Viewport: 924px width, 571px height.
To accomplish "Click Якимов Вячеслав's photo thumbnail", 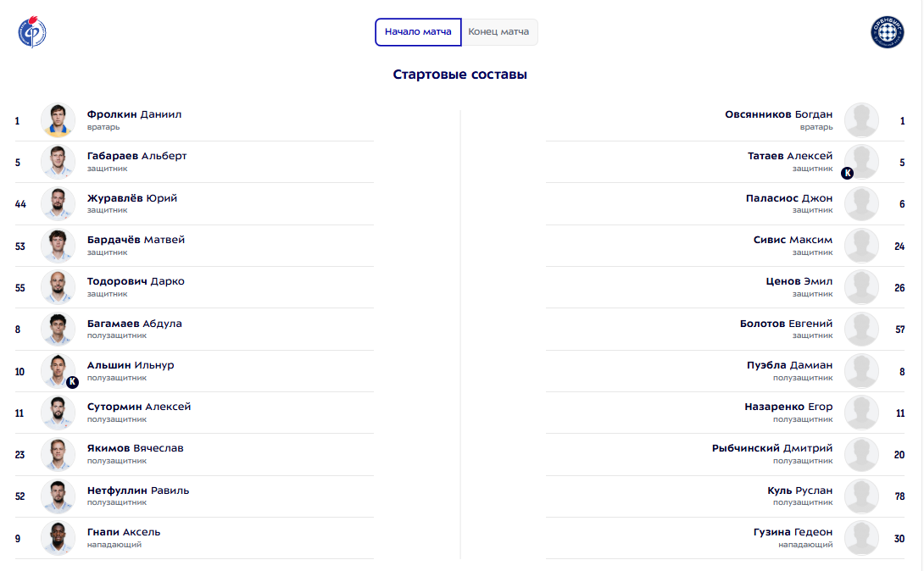I will point(58,454).
